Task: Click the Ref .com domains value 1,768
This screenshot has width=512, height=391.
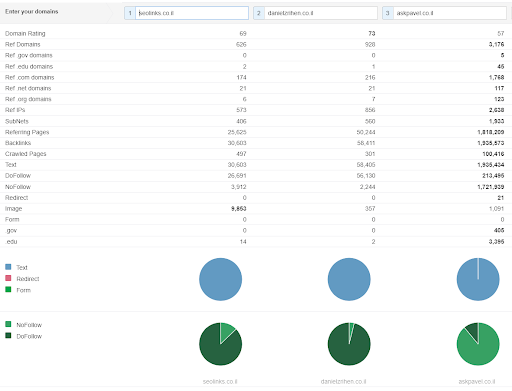Action: click(x=497, y=77)
